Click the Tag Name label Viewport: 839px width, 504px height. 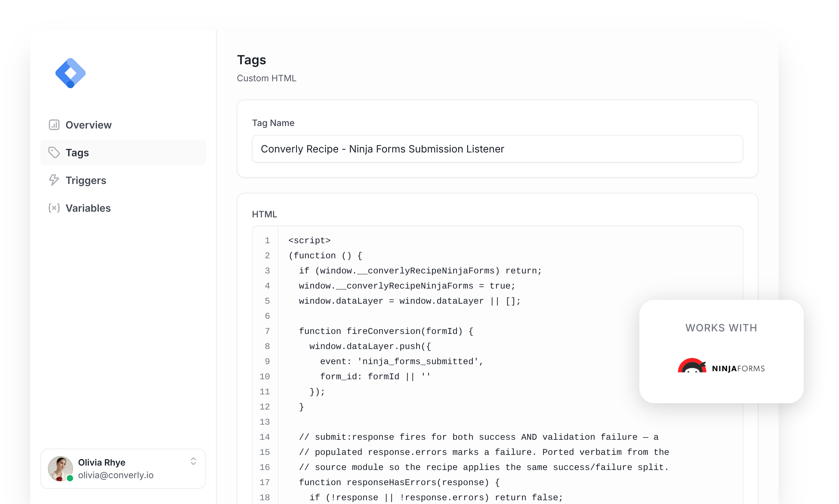[273, 123]
